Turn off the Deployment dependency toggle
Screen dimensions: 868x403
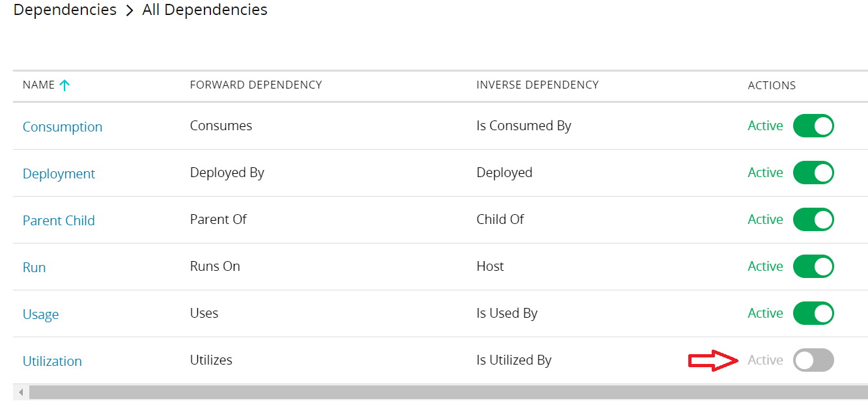coord(813,173)
